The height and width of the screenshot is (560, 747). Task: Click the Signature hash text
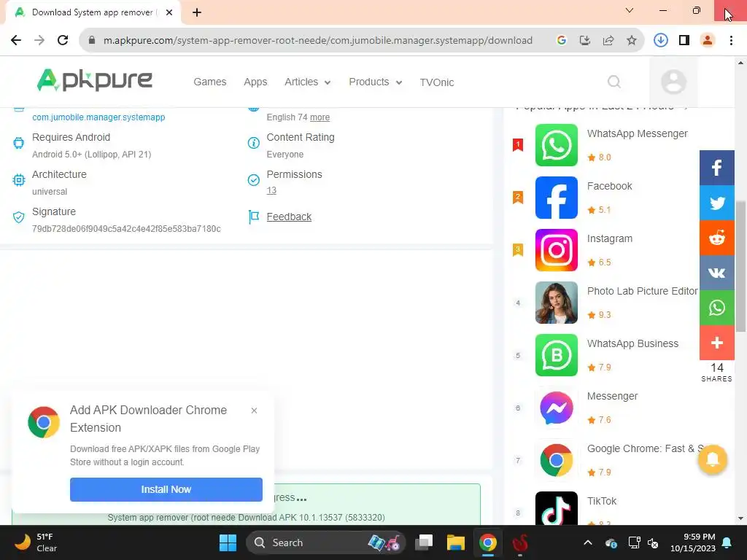[126, 228]
